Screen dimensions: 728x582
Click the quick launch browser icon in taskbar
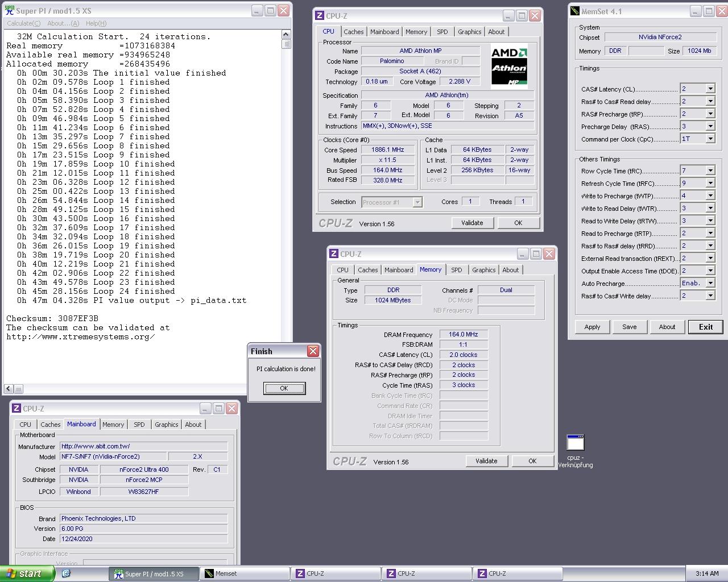coord(66,573)
